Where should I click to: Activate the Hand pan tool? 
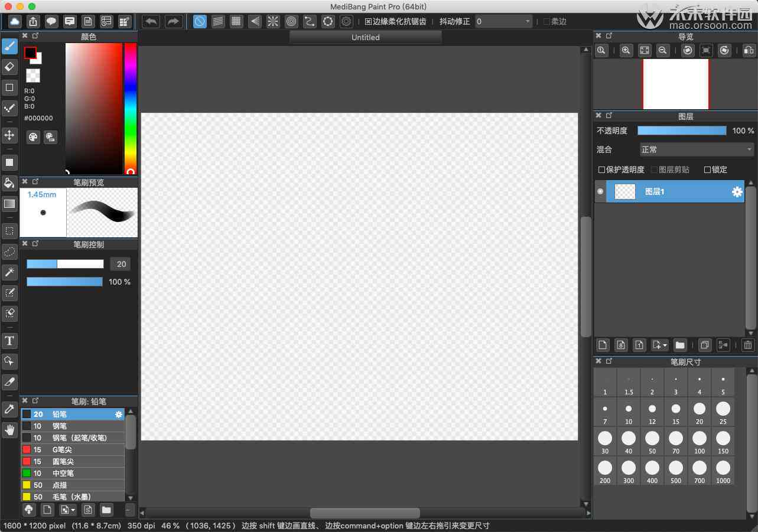(x=9, y=430)
